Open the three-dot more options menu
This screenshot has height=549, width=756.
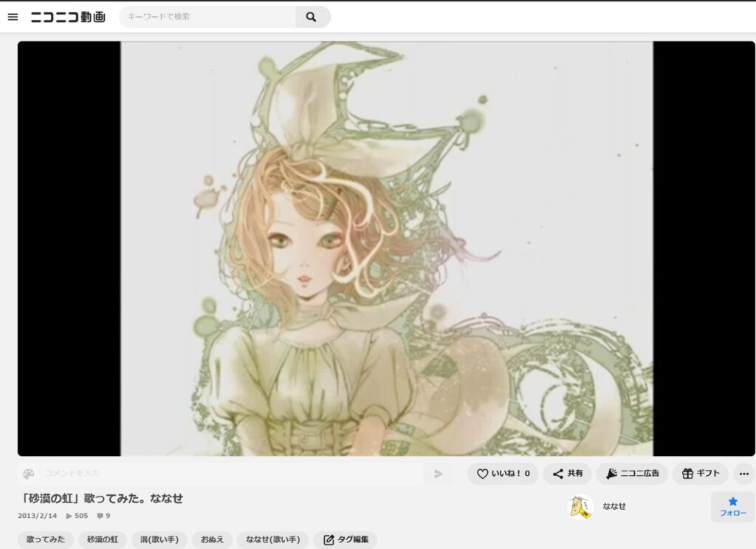tap(744, 474)
